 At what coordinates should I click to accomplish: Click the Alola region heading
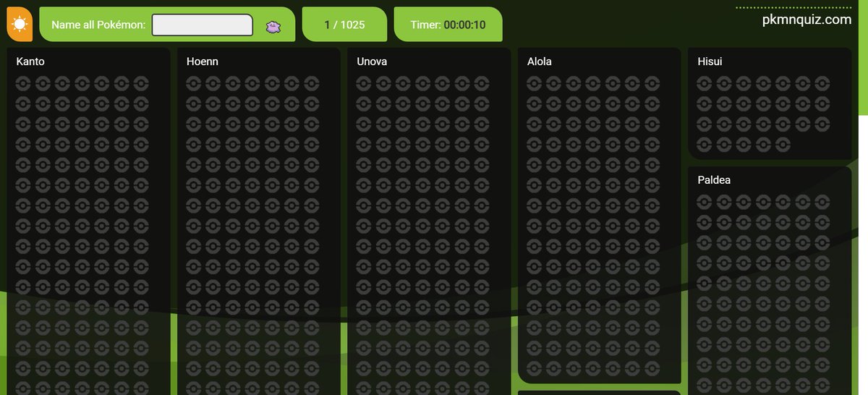click(x=540, y=61)
